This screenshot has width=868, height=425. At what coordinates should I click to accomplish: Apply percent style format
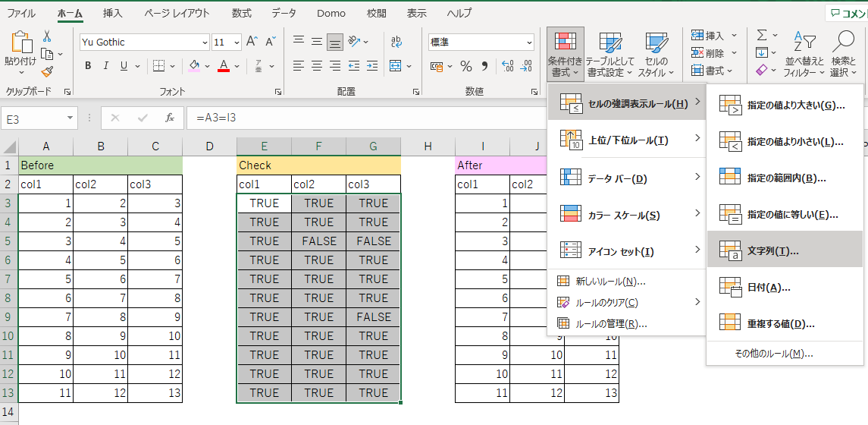click(x=466, y=67)
